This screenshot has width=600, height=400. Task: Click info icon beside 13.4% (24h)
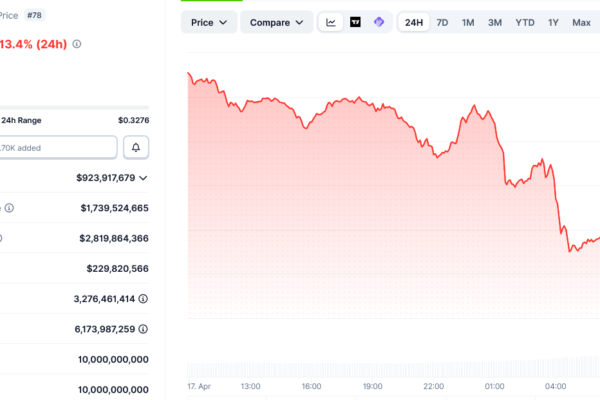pyautogui.click(x=77, y=44)
